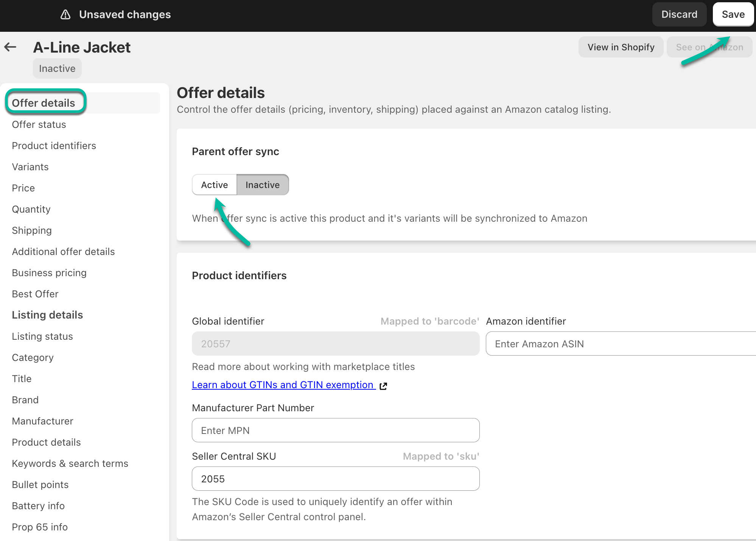Screen dimensions: 756x541
Task: Click the Amazon ASIN input field
Action: click(621, 344)
